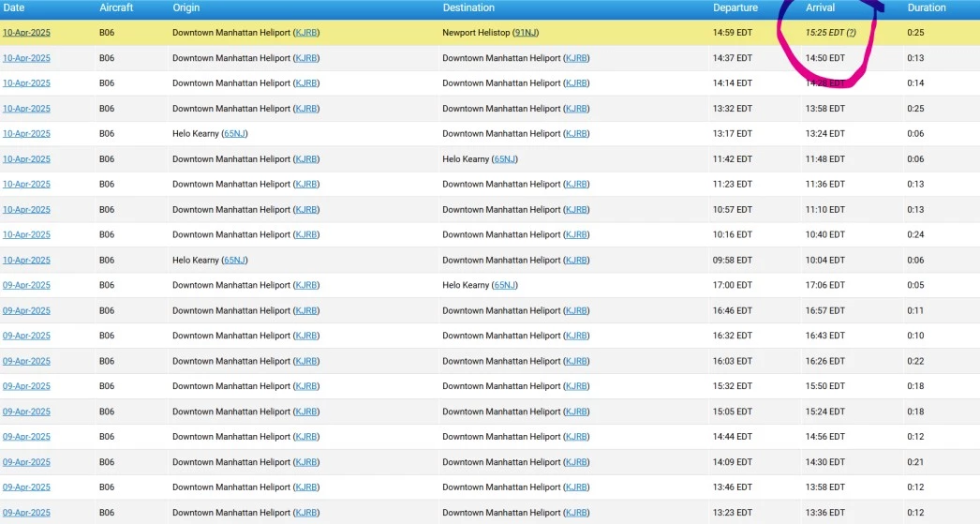Click destination KJRB link in the 10:57 EDT departure row
The width and height of the screenshot is (980, 524).
tap(576, 209)
